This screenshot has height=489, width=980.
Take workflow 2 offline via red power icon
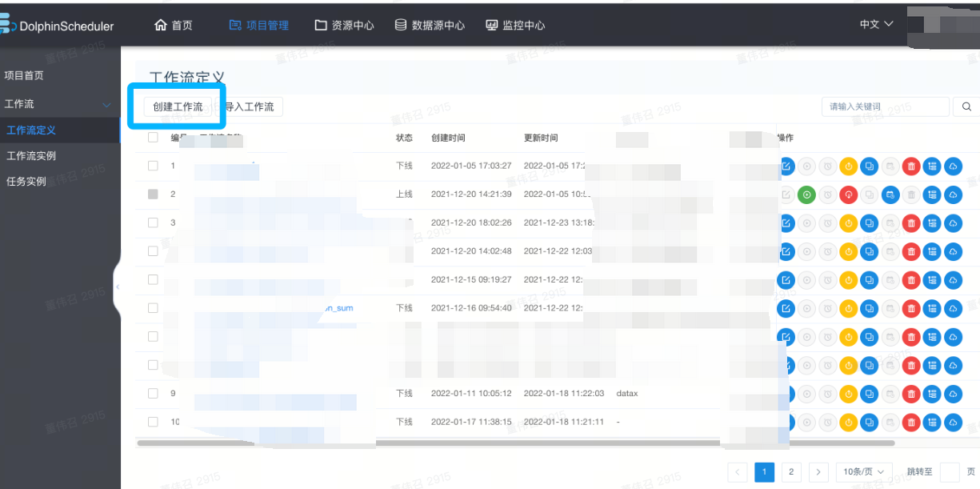(848, 194)
